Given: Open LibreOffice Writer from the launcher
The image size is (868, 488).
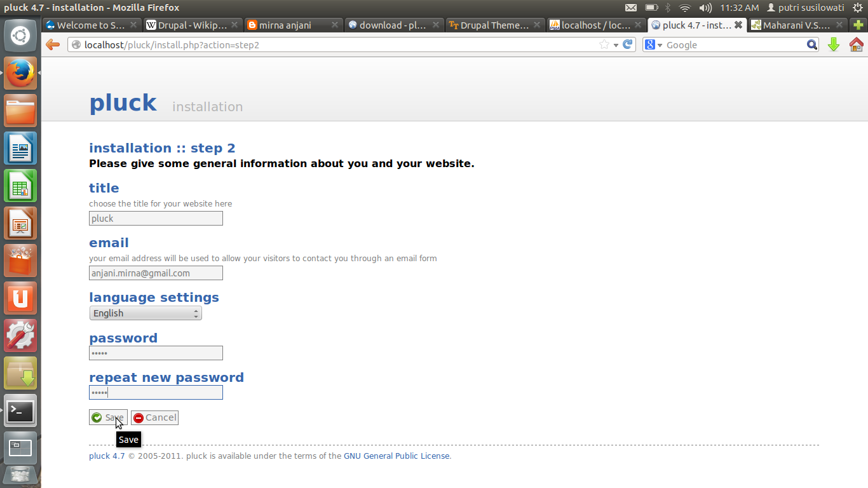Looking at the screenshot, I should click(20, 148).
